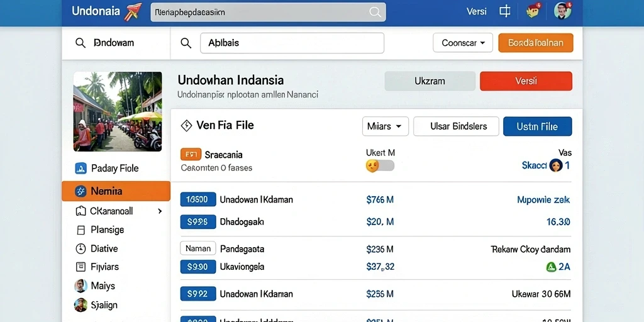Click the search icon beside Aplbais field
Screen dimensions: 644x322
pos(186,43)
